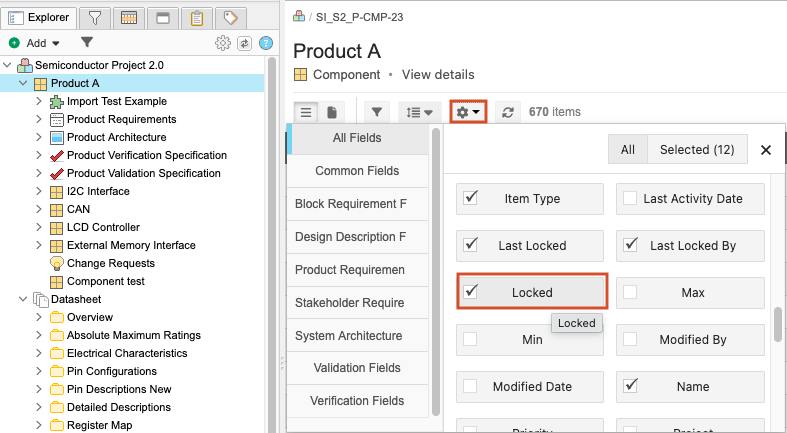Image resolution: width=787 pixels, height=433 pixels.
Task: Uncheck the Item Type field checkbox
Action: [470, 198]
